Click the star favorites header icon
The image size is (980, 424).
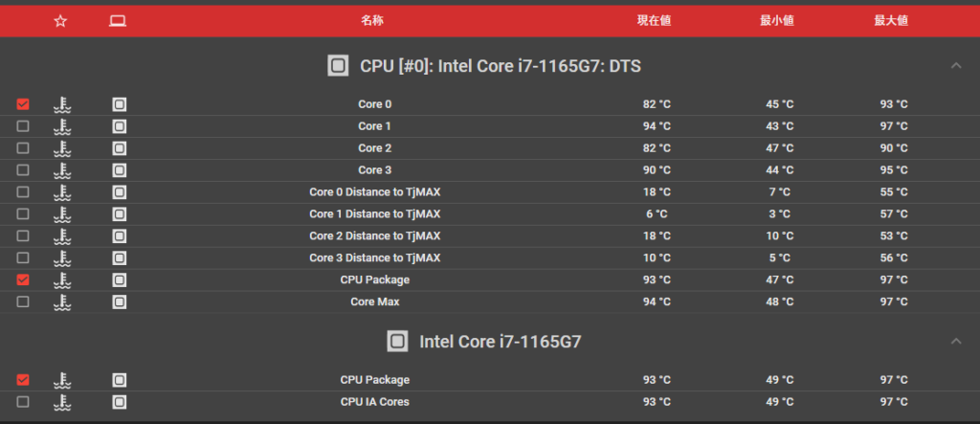point(61,20)
